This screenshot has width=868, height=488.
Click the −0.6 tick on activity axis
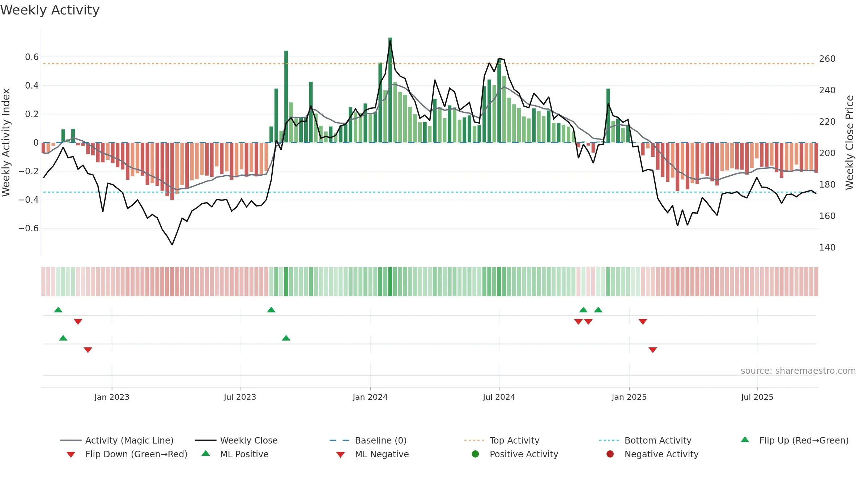pyautogui.click(x=29, y=228)
